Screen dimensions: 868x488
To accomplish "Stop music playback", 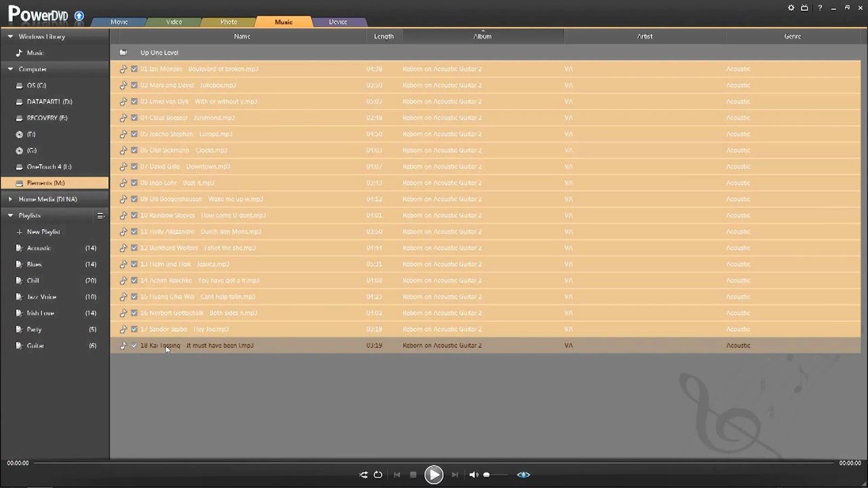I will (413, 474).
